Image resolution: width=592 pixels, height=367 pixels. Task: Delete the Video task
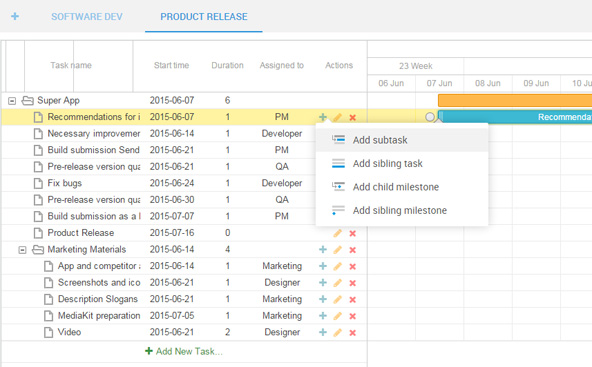pos(353,333)
